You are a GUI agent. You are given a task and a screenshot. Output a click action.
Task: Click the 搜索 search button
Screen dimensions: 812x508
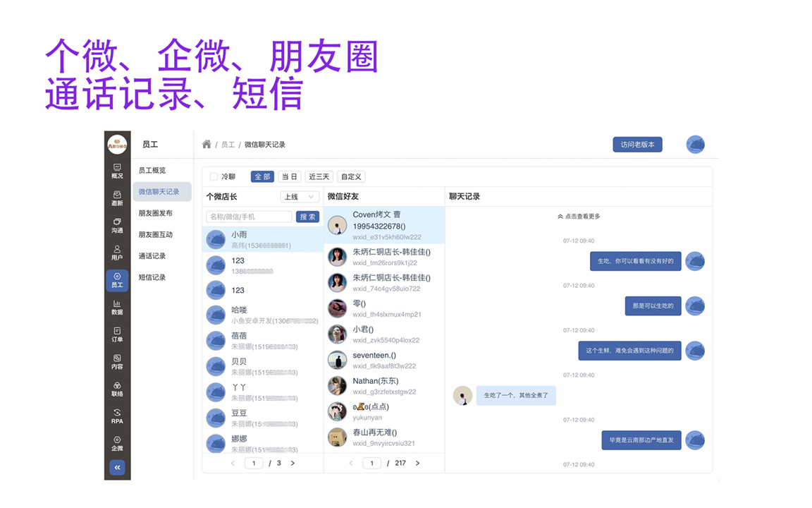(307, 217)
